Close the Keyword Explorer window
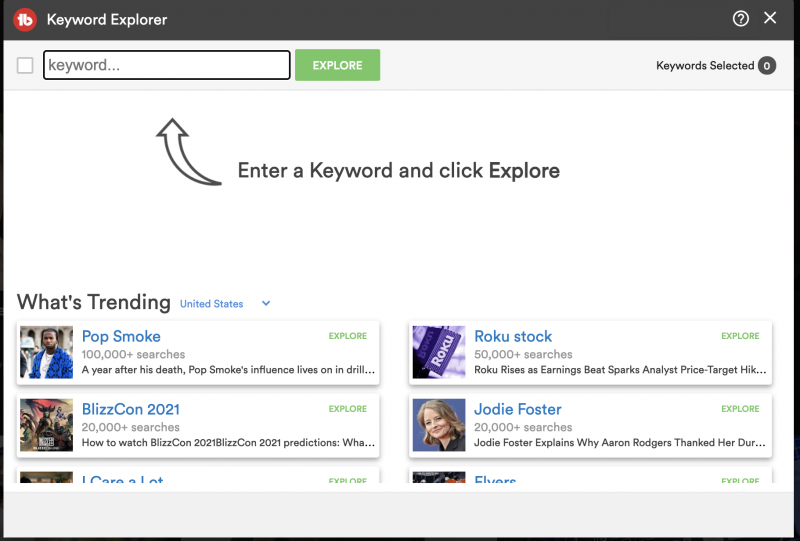This screenshot has width=800, height=541. (x=770, y=19)
